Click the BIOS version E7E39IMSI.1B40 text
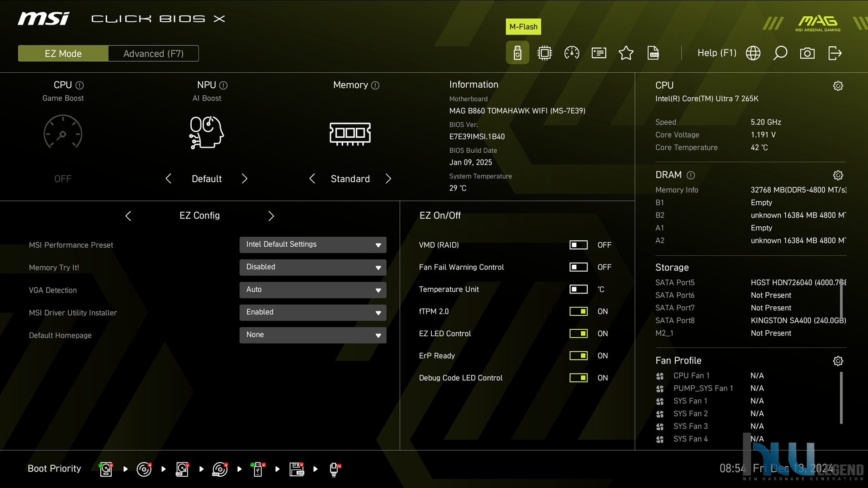Screen dimensions: 868x488 pyautogui.click(x=477, y=136)
